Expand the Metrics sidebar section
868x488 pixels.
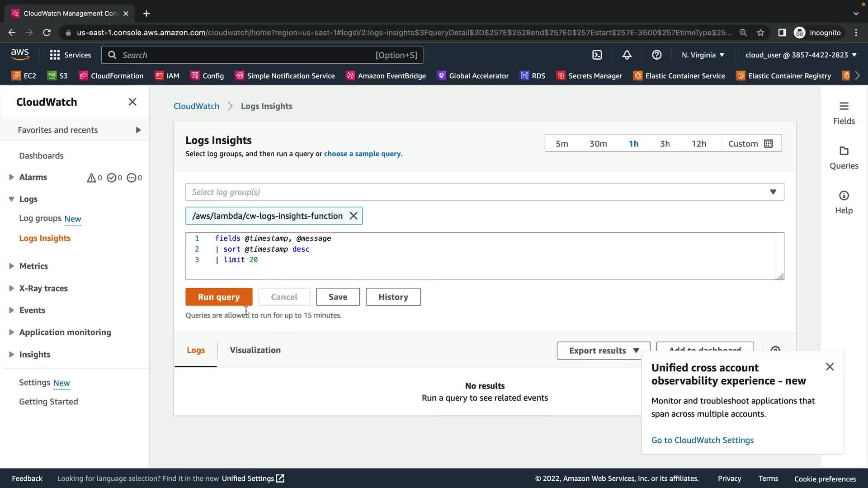point(33,266)
